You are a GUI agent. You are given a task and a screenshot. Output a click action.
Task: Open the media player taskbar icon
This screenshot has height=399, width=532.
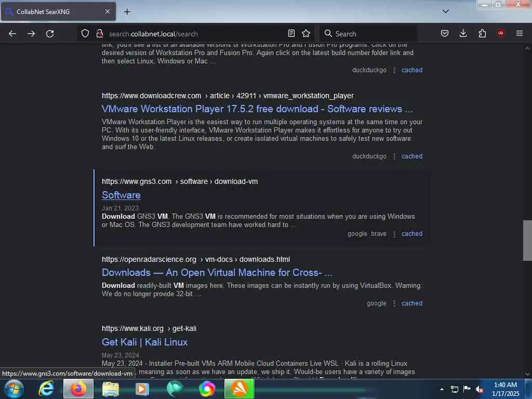tap(142, 389)
